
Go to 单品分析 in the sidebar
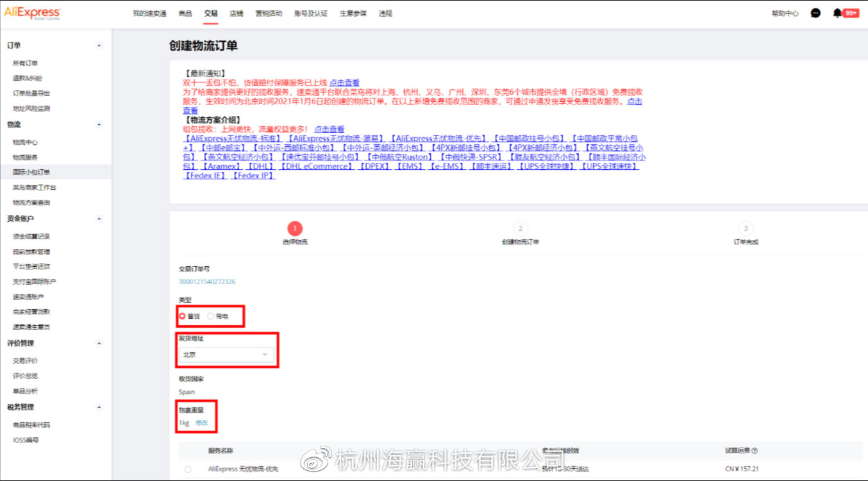(25, 391)
